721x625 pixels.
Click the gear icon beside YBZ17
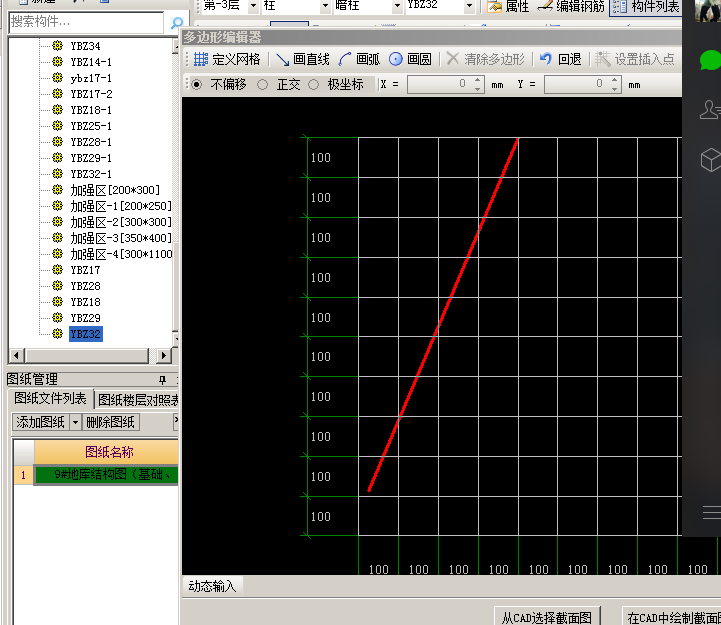(57, 269)
